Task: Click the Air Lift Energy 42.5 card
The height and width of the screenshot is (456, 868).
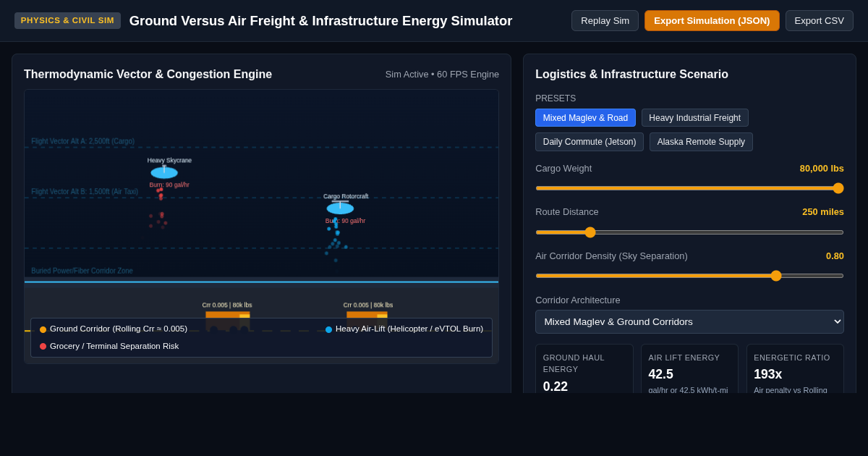Action: [x=689, y=369]
